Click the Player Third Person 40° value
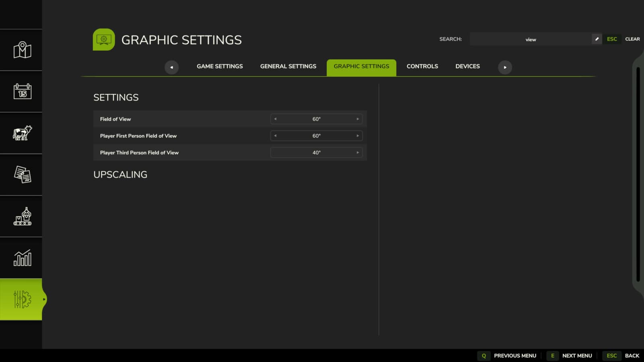This screenshot has height=362, width=644. point(316,152)
